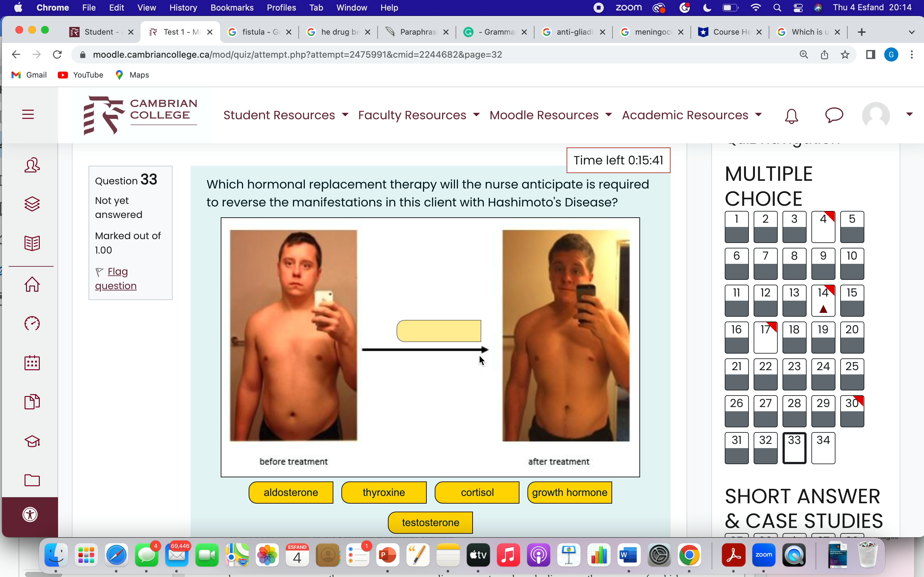Image resolution: width=924 pixels, height=577 pixels.
Task: Expand Student Resources dropdown
Action: pos(286,115)
